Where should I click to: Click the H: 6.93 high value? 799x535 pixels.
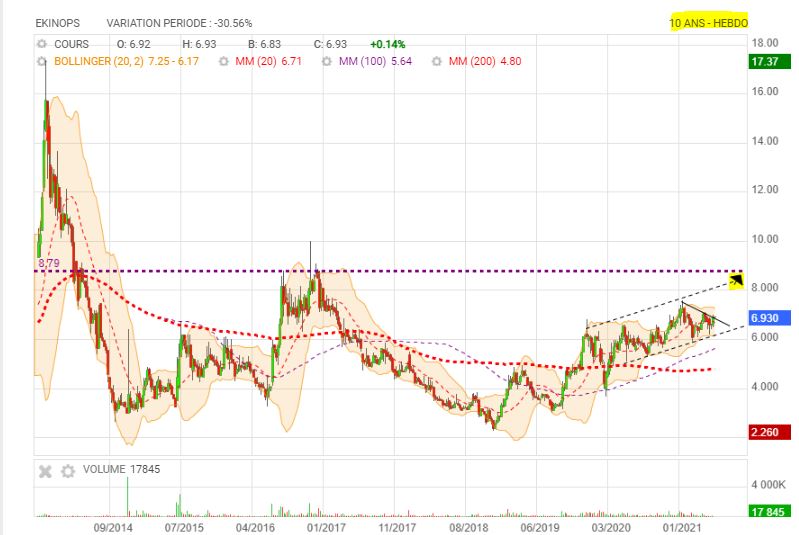[199, 44]
